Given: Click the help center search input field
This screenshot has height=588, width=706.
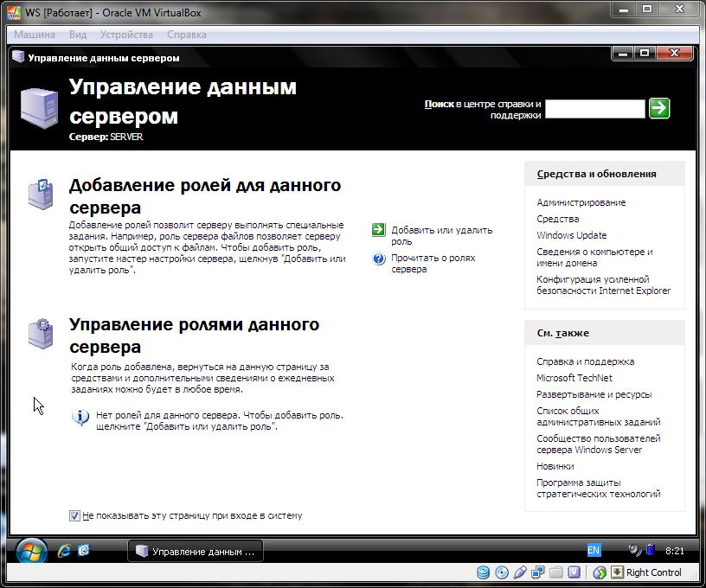Looking at the screenshot, I should tap(594, 109).
